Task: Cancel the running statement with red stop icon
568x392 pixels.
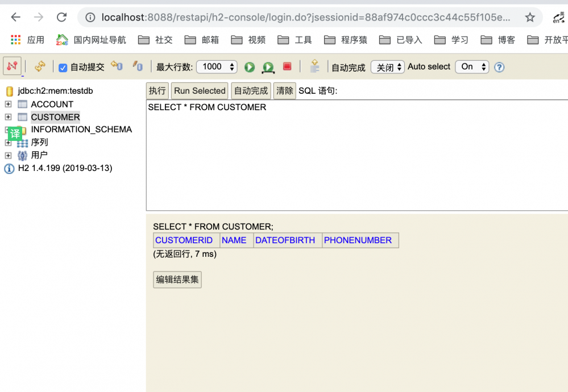Action: (x=286, y=66)
